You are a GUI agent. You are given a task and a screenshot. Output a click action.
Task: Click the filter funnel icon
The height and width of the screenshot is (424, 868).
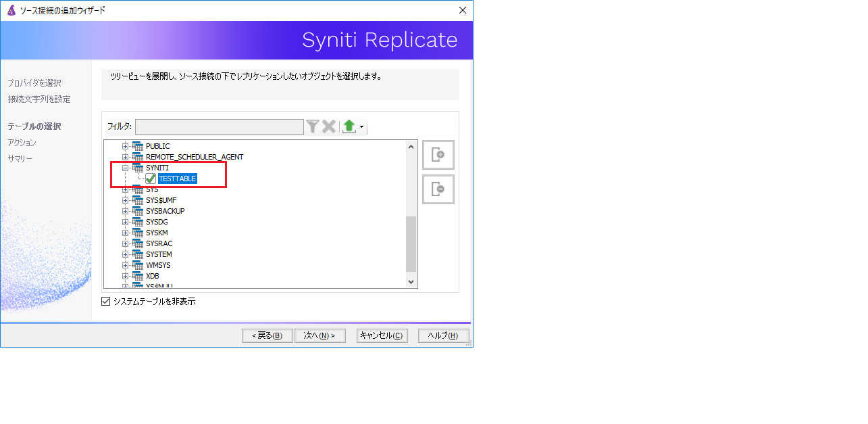click(x=312, y=126)
